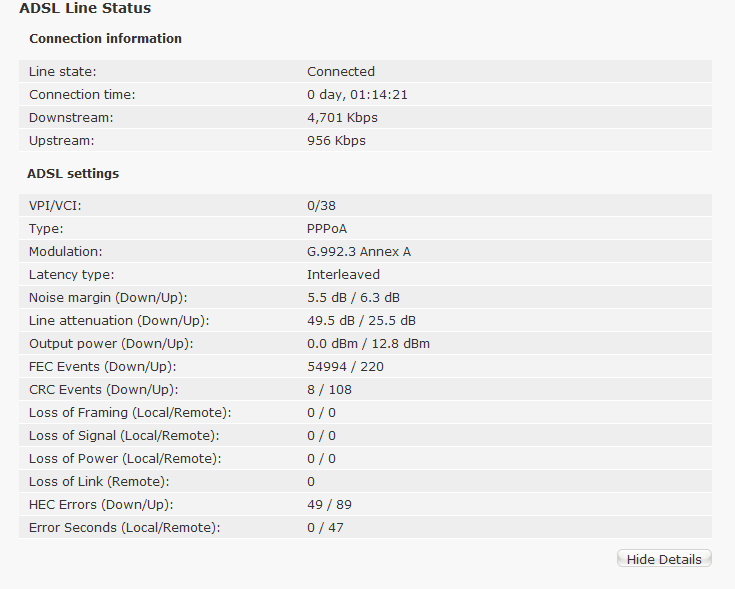The height and width of the screenshot is (589, 735).
Task: Select the VPI/VCI 0/38 value
Action: (321, 206)
